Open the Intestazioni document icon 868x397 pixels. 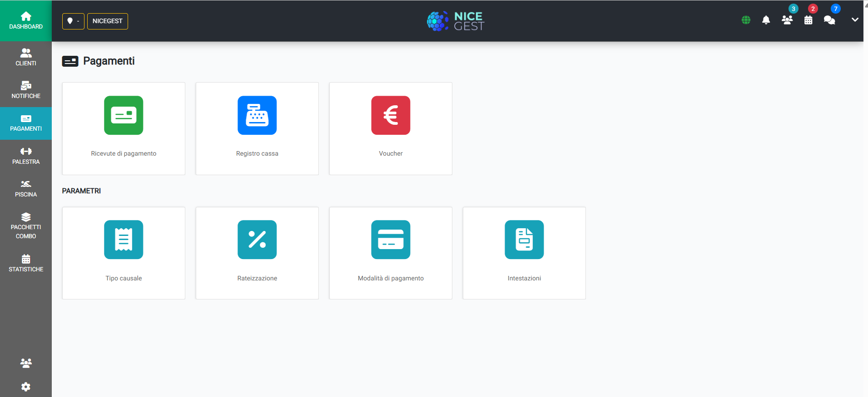click(x=524, y=240)
